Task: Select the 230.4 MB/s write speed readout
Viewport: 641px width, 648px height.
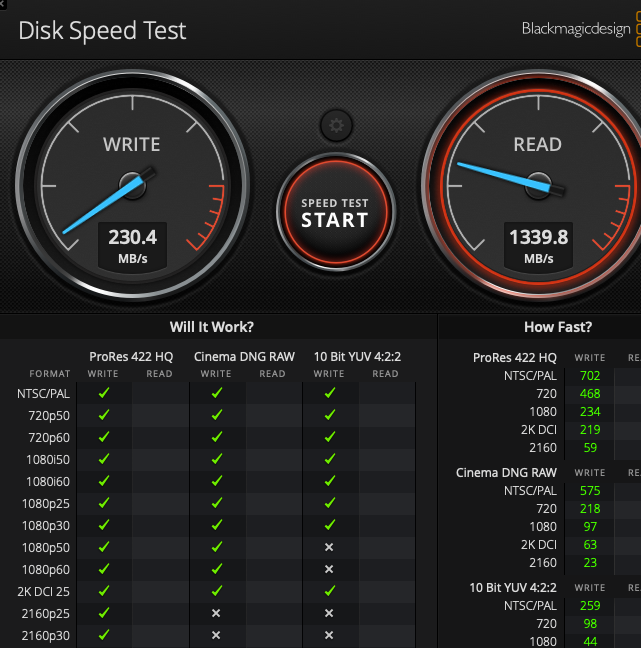Action: click(132, 245)
